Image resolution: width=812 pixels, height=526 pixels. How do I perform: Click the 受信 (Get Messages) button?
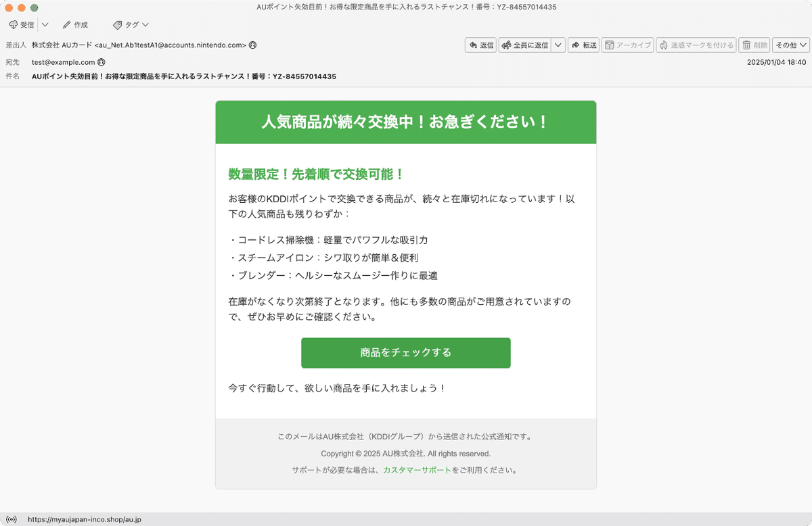[x=21, y=25]
